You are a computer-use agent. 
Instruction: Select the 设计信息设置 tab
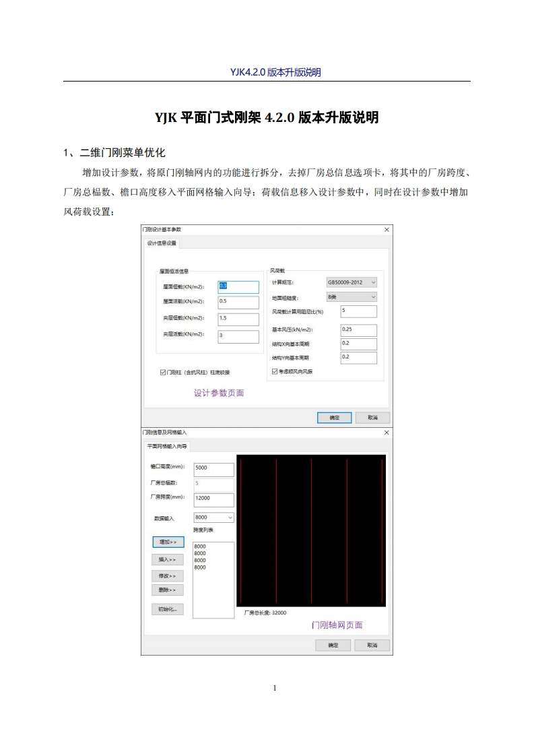click(x=162, y=243)
